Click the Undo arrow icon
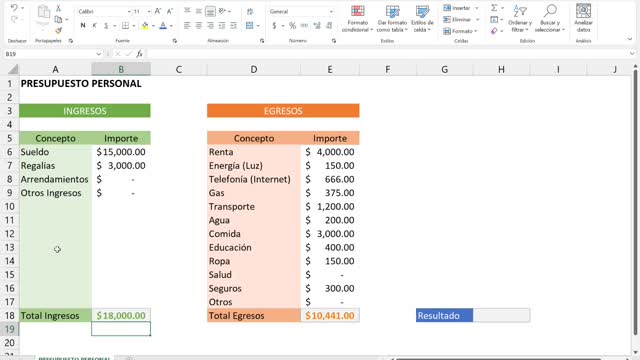Image resolution: width=640 pixels, height=360 pixels. (14, 8)
